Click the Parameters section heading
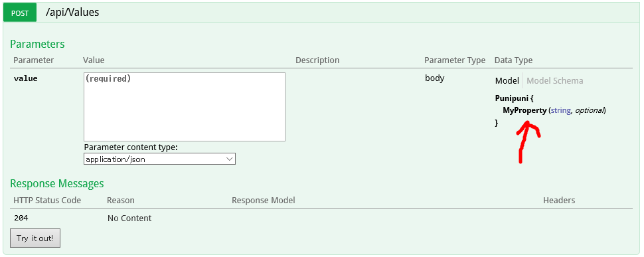Image resolution: width=644 pixels, height=257 pixels. 37,44
